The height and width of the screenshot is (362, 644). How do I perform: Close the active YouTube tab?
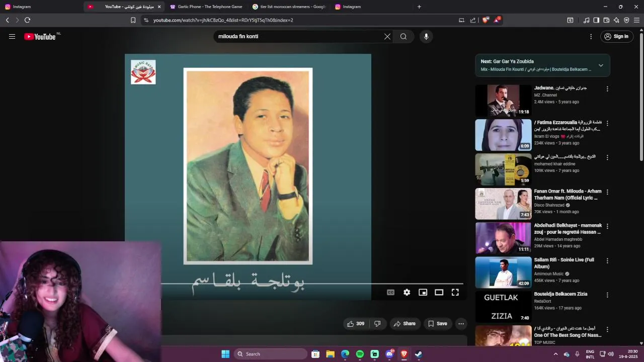tap(159, 7)
